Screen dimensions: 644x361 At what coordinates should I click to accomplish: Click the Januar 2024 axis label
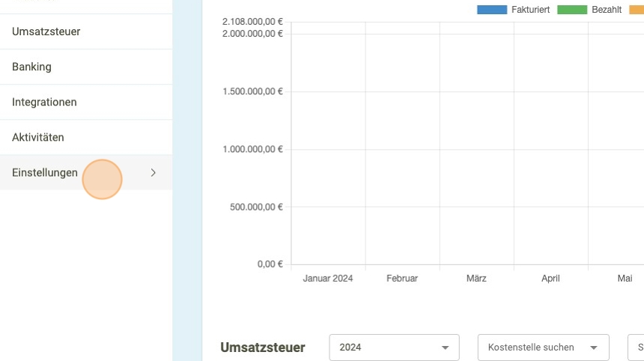[328, 279]
